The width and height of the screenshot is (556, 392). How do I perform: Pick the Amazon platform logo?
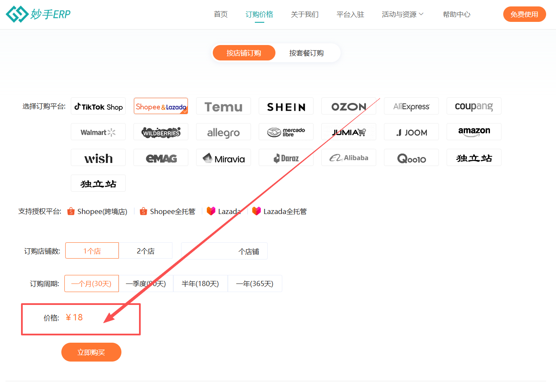coord(474,132)
